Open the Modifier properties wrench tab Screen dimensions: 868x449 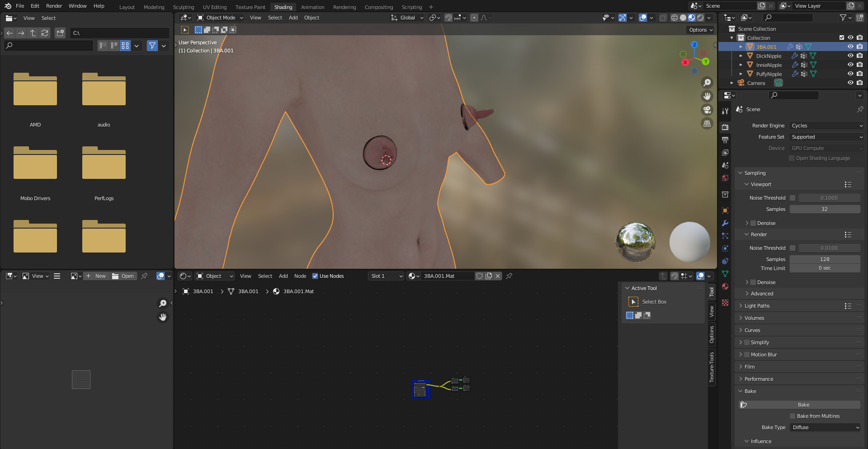(725, 223)
